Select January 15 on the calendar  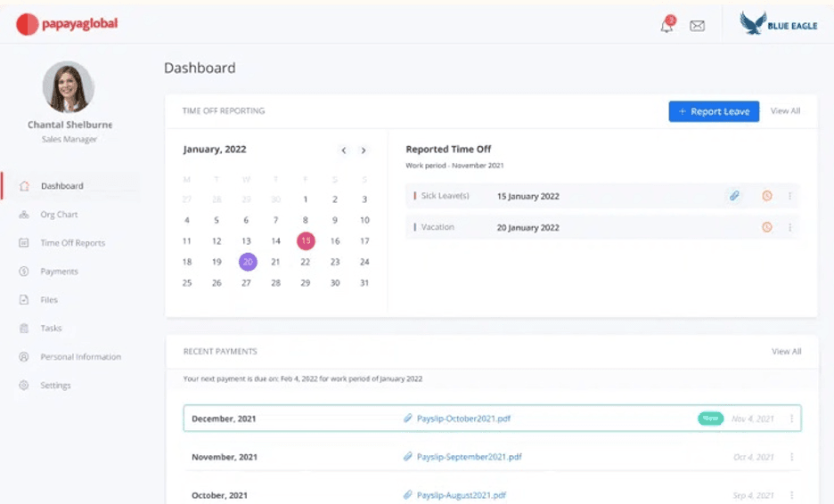tap(306, 240)
